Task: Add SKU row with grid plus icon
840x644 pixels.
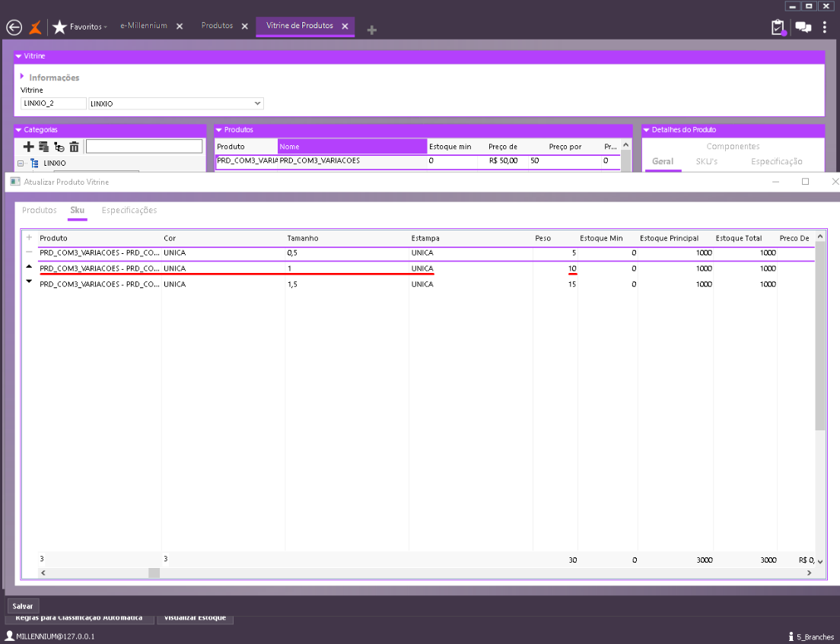Action: point(30,238)
